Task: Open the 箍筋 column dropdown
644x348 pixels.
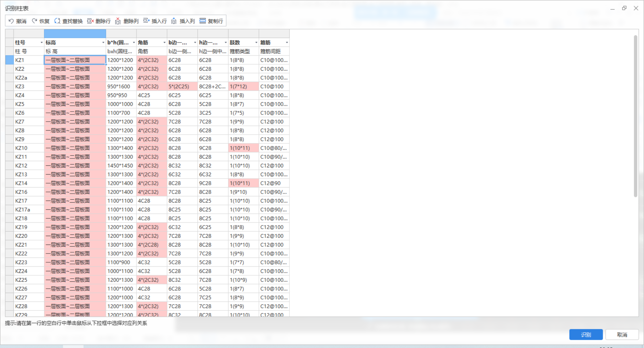Action: [x=287, y=43]
